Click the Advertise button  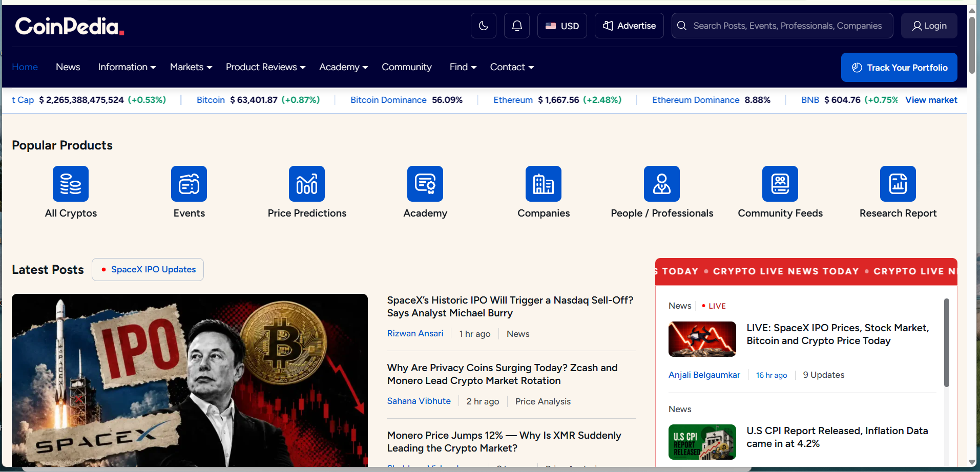tap(629, 26)
